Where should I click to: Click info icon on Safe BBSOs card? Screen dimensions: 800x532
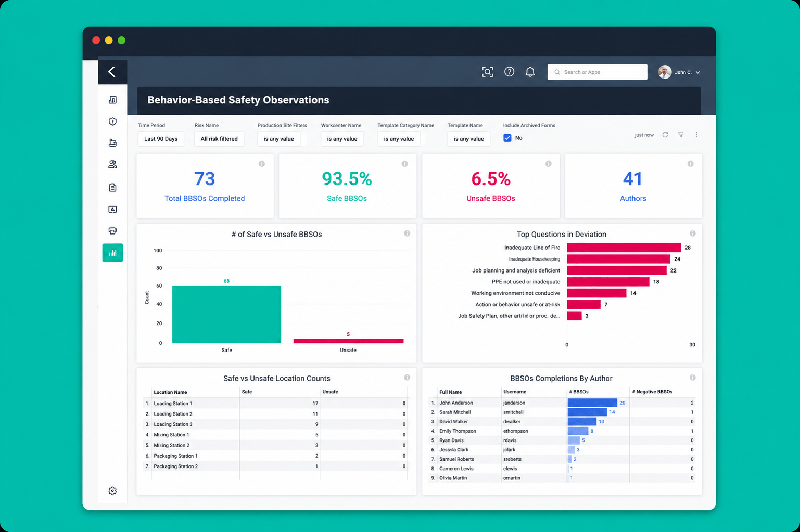(404, 164)
